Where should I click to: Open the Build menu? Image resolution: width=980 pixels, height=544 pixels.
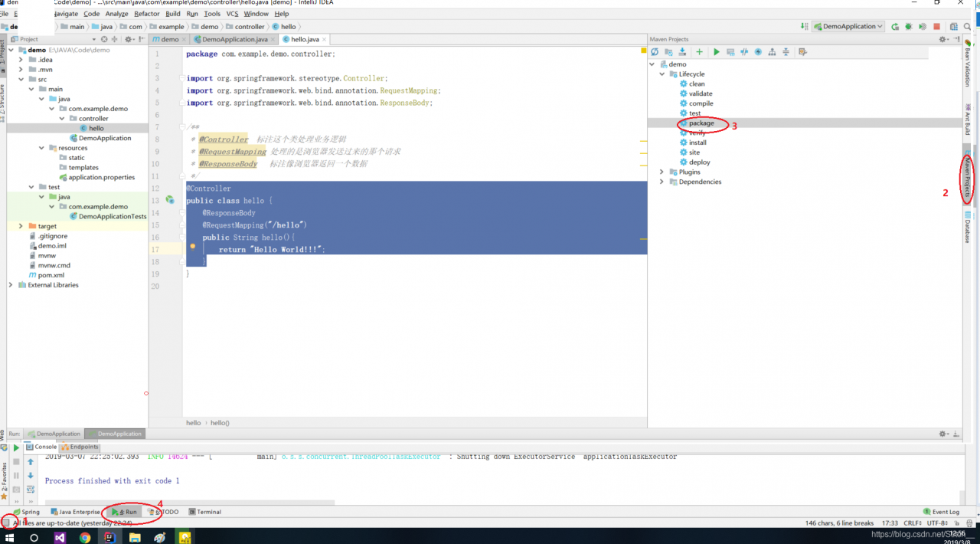[x=173, y=14]
